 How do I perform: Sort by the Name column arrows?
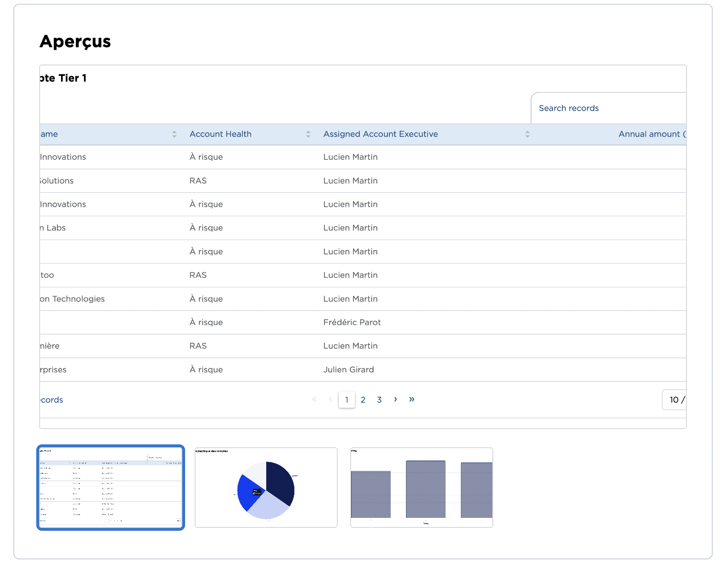[x=174, y=134]
